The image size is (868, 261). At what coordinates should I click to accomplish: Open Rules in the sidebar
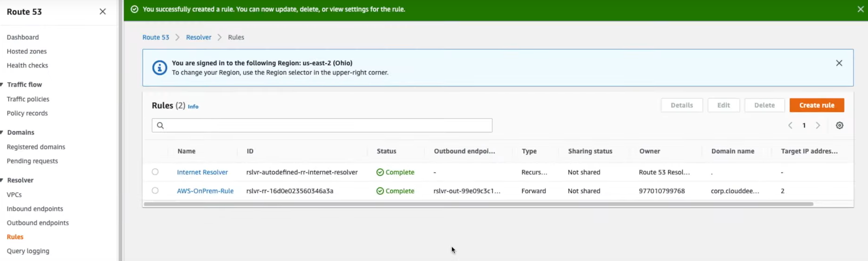click(x=15, y=237)
